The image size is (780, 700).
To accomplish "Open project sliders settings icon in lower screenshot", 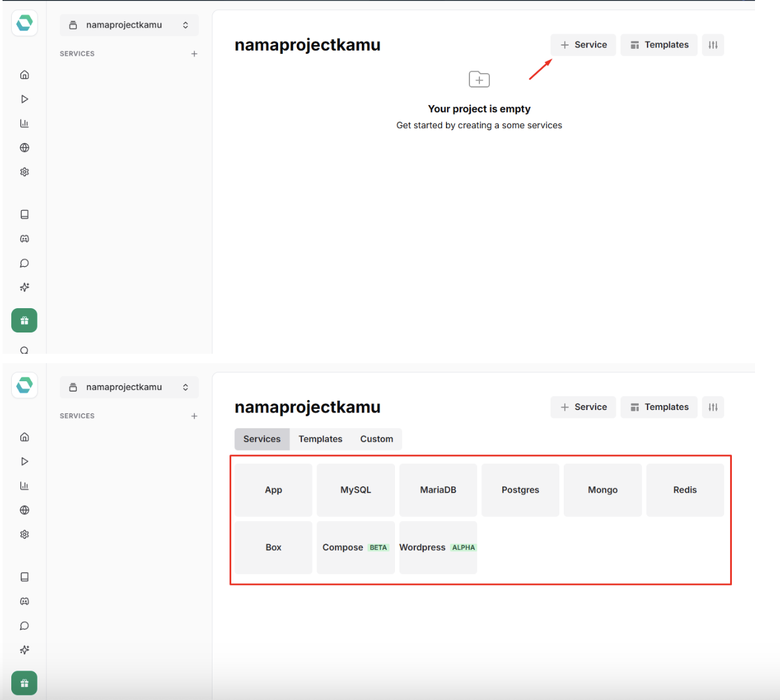I will [713, 407].
